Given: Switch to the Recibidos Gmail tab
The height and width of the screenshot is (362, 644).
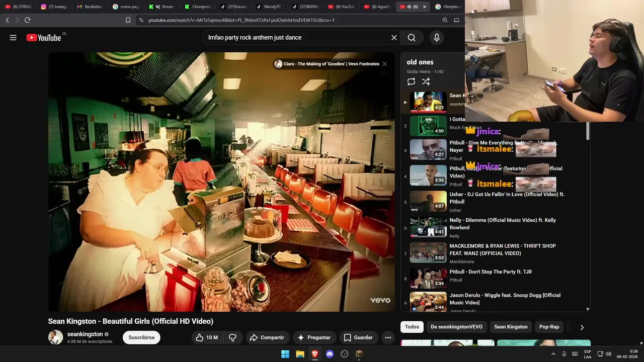Looking at the screenshot, I should click(x=91, y=7).
